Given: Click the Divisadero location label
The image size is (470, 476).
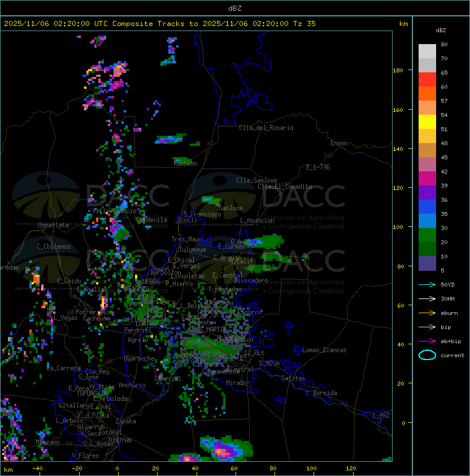Looking at the screenshot, I should coord(251,280).
